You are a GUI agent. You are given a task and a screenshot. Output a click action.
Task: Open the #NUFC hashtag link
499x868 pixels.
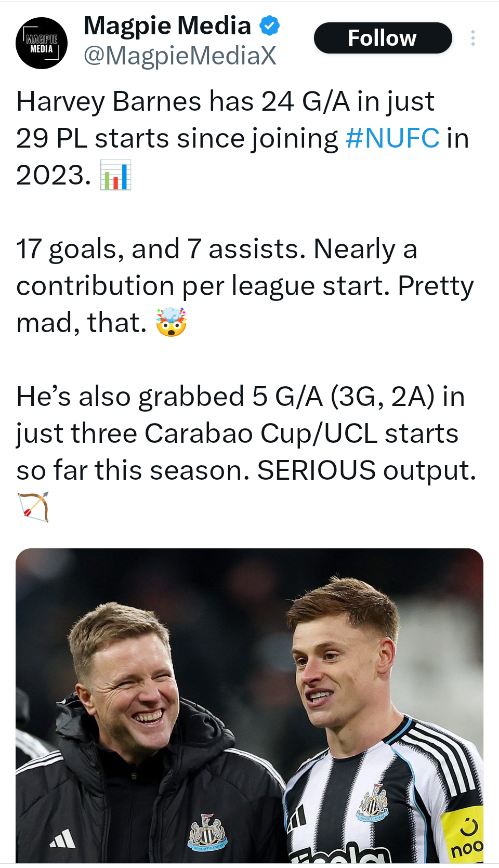tap(392, 138)
